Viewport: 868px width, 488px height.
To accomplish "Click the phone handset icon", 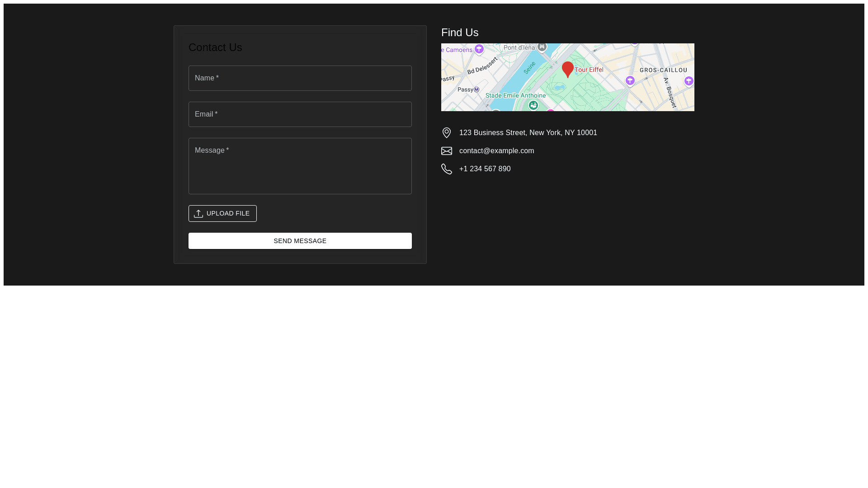I will 446,169.
